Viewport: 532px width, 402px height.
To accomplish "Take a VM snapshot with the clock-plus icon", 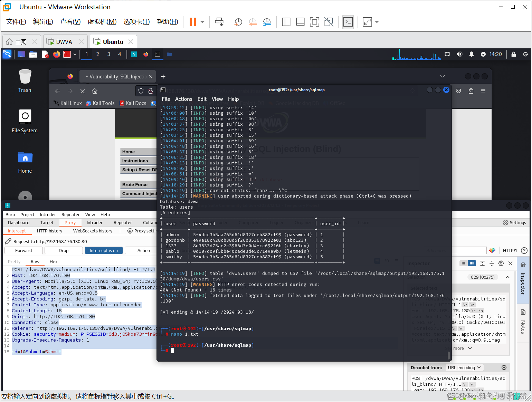I will pyautogui.click(x=238, y=22).
